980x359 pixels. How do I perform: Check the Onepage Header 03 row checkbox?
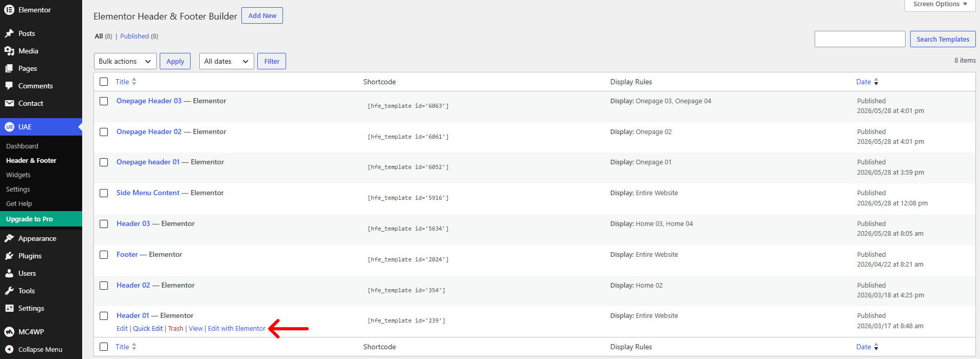(104, 101)
